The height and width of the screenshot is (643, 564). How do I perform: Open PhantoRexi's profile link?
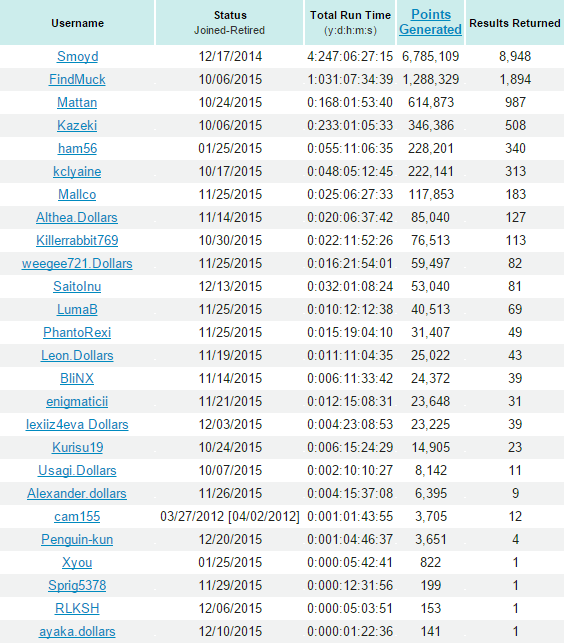pos(77,332)
